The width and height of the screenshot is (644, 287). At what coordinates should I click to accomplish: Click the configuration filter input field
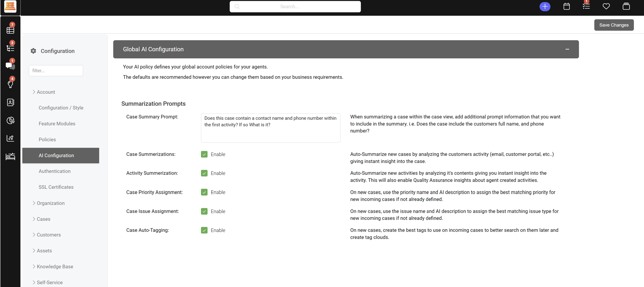coord(56,71)
